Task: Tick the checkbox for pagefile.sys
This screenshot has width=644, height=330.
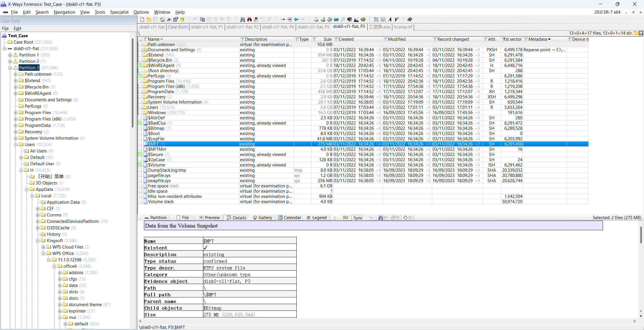Action: 140,175
